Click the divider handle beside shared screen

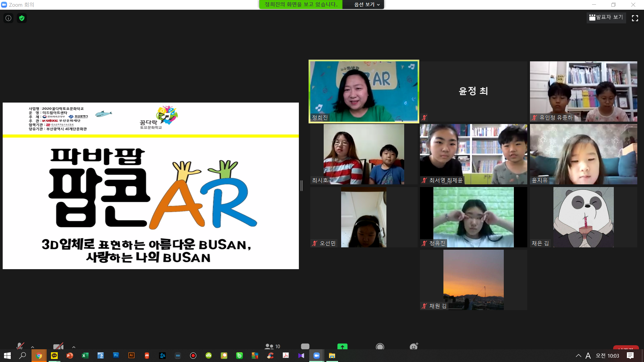pyautogui.click(x=302, y=186)
